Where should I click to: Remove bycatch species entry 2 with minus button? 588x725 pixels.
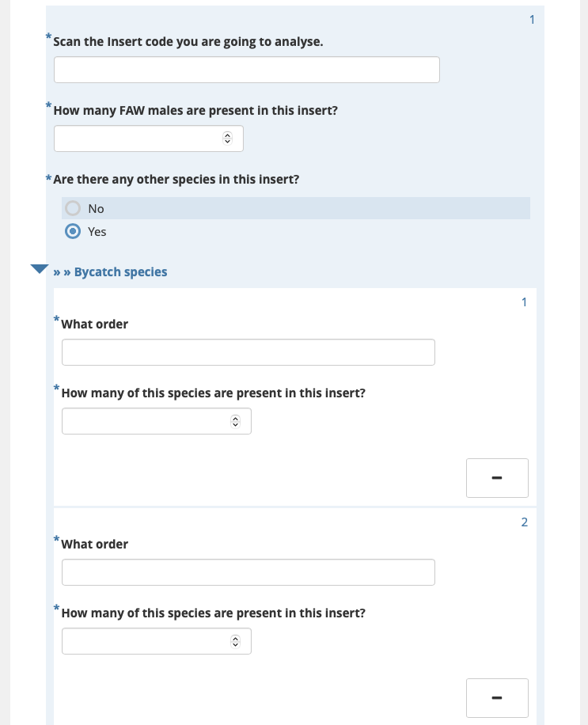coord(498,698)
